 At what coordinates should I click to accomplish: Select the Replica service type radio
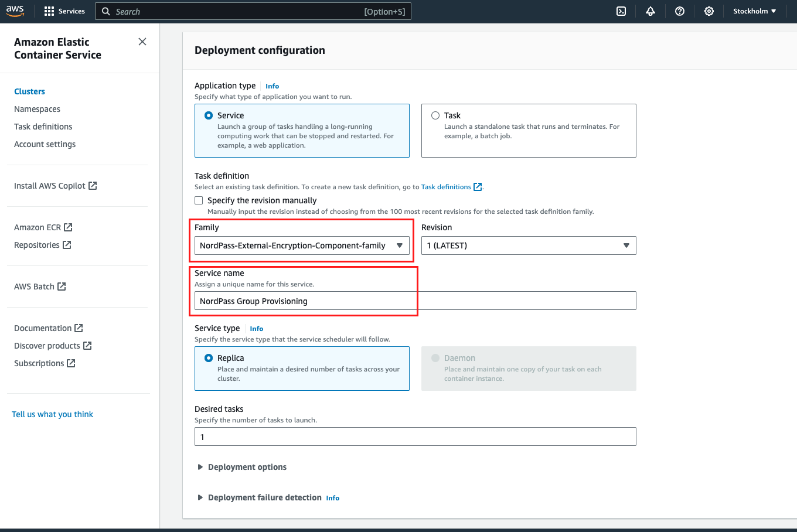point(209,358)
